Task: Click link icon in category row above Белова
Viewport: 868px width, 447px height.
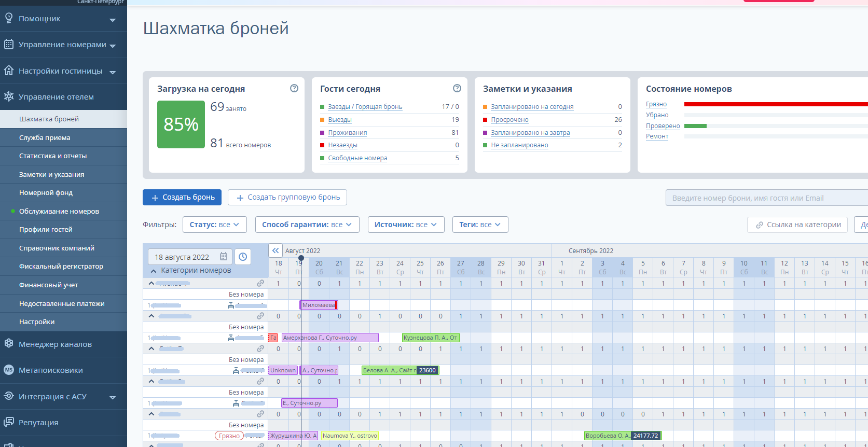Action: point(260,348)
